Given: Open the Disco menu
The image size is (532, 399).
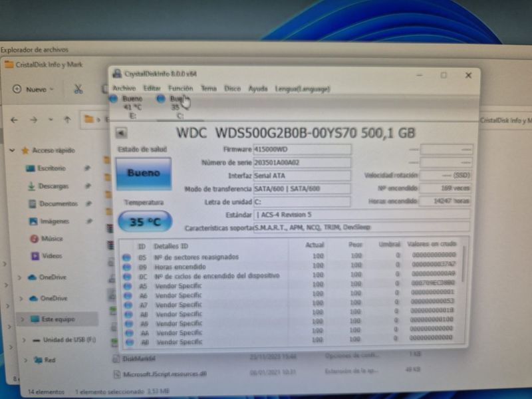Looking at the screenshot, I should (232, 88).
